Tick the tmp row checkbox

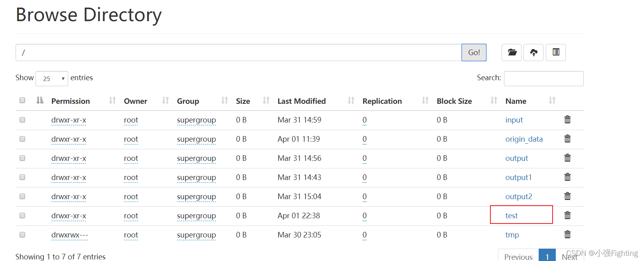coord(22,235)
